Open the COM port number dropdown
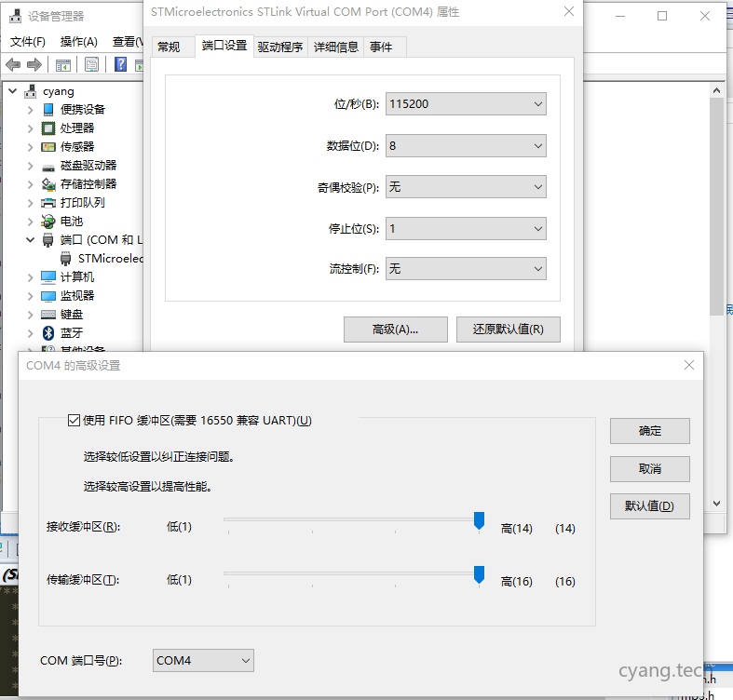Image resolution: width=733 pixels, height=700 pixels. pos(203,660)
